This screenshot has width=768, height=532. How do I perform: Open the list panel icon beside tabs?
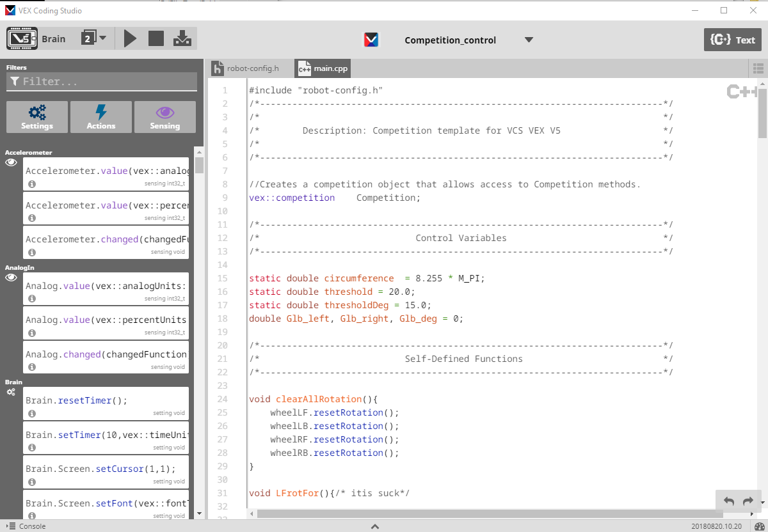[758, 68]
